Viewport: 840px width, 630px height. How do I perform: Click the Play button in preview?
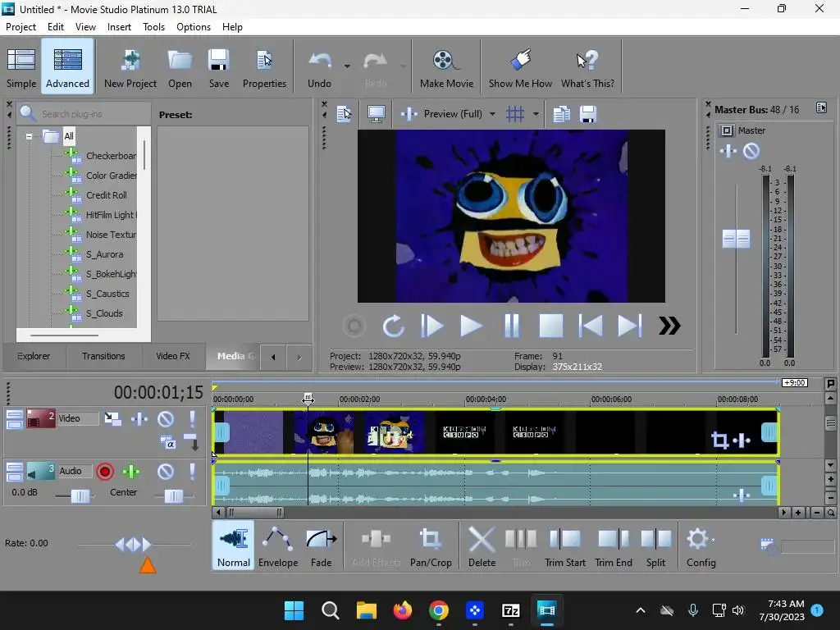(471, 326)
